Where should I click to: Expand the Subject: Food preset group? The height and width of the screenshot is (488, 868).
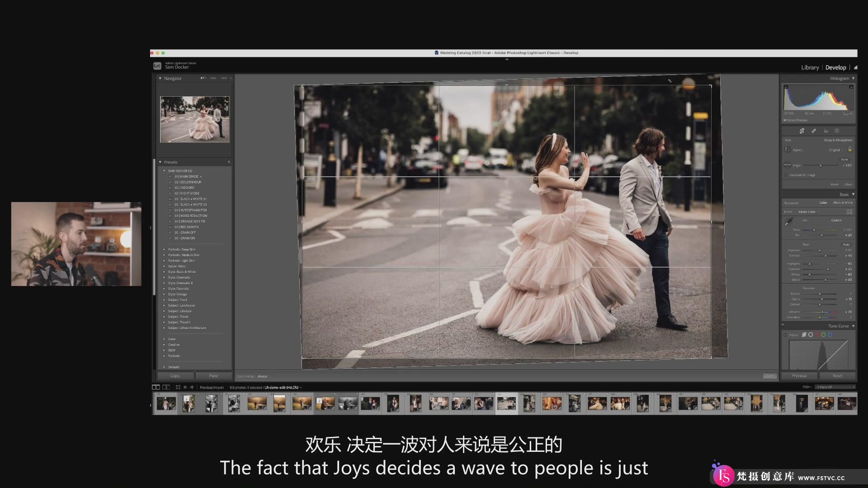click(164, 300)
